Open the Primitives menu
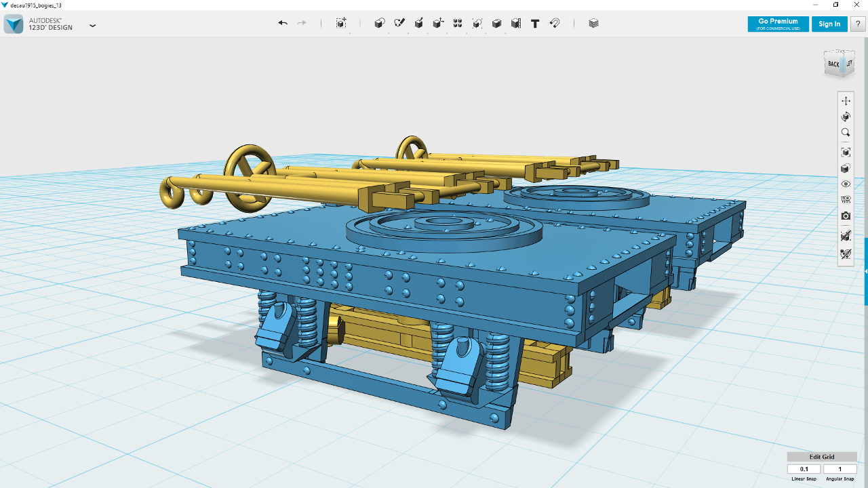The height and width of the screenshot is (488, 868). point(380,23)
